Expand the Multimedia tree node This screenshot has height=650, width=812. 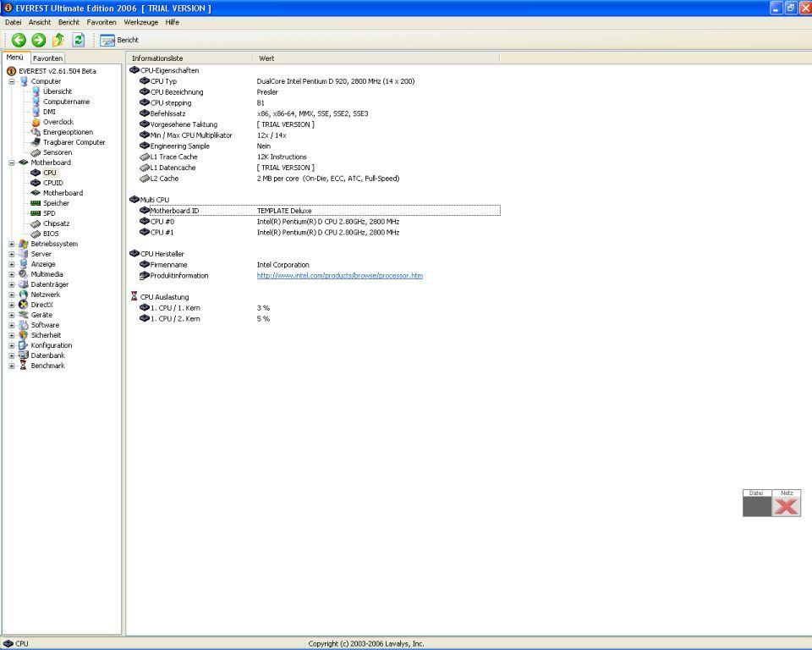point(11,274)
